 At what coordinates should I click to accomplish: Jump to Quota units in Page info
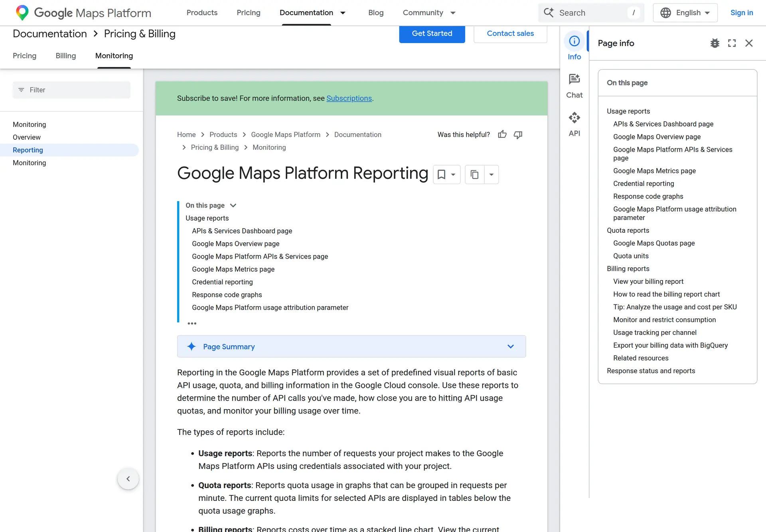click(631, 256)
